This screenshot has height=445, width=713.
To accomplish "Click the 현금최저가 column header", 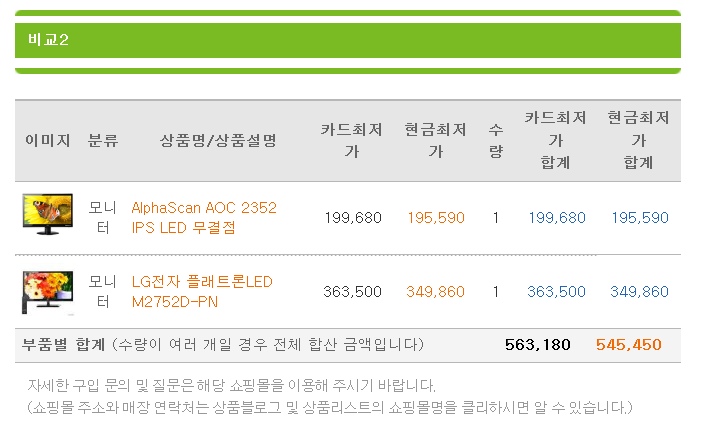I will tap(436, 140).
